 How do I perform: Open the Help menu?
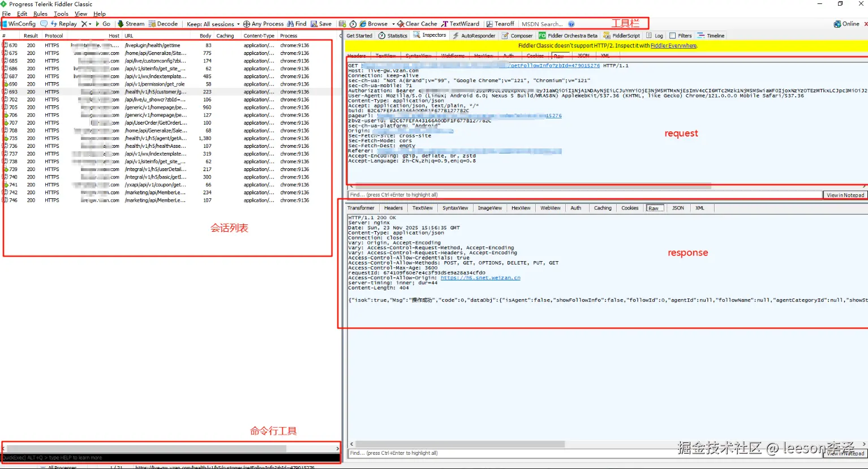click(x=100, y=14)
